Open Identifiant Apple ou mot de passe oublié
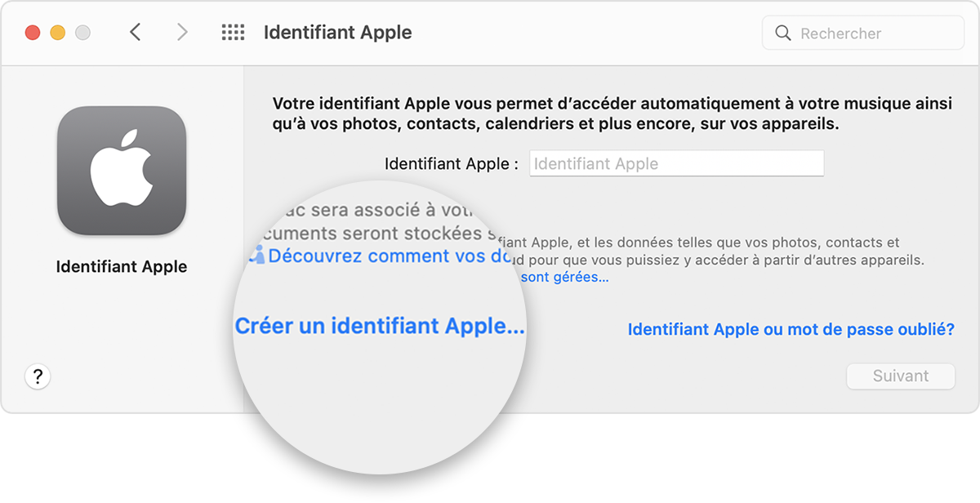 click(791, 329)
